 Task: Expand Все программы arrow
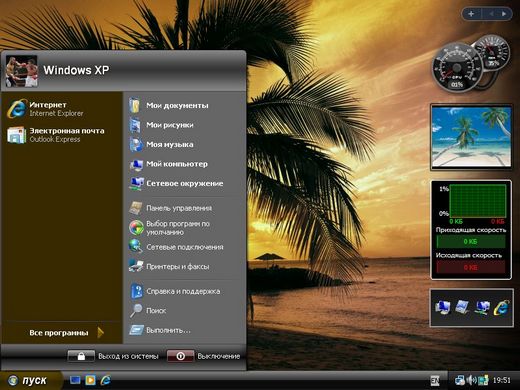[101, 332]
